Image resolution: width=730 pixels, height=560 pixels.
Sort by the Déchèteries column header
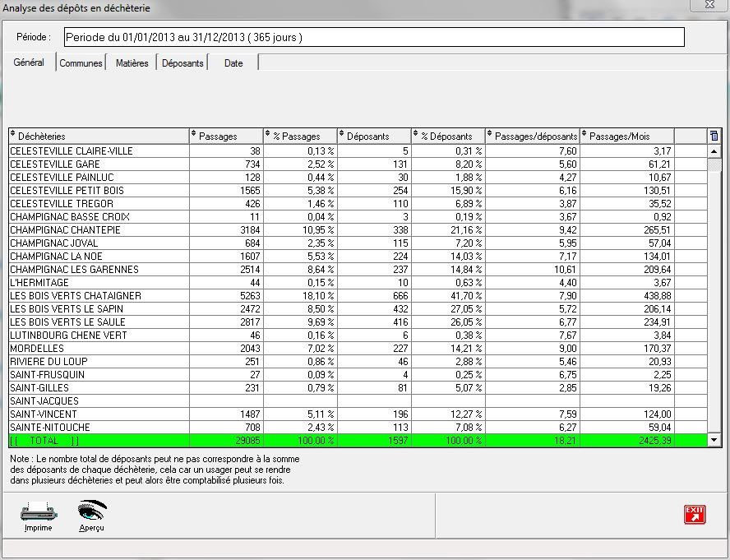click(99, 136)
